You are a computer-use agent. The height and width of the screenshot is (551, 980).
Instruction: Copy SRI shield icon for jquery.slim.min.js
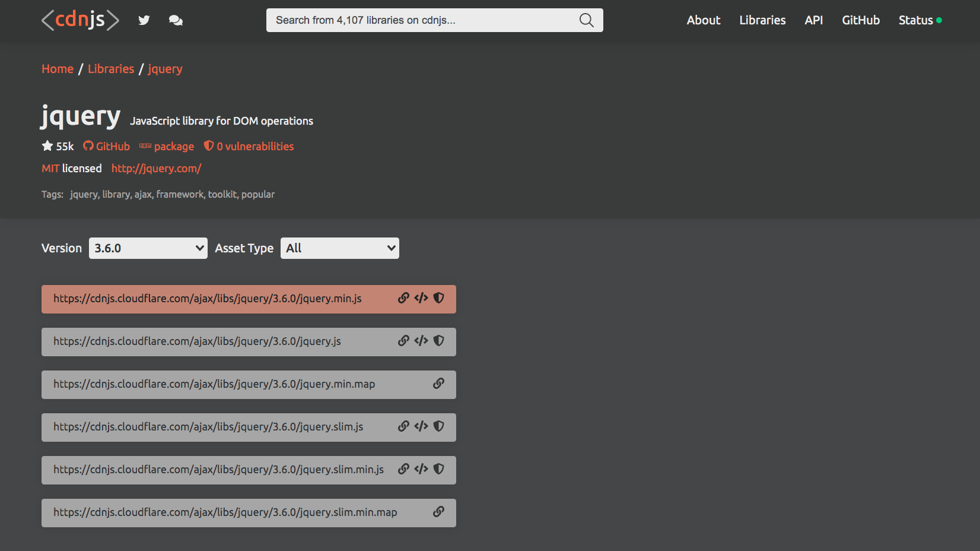pyautogui.click(x=439, y=469)
